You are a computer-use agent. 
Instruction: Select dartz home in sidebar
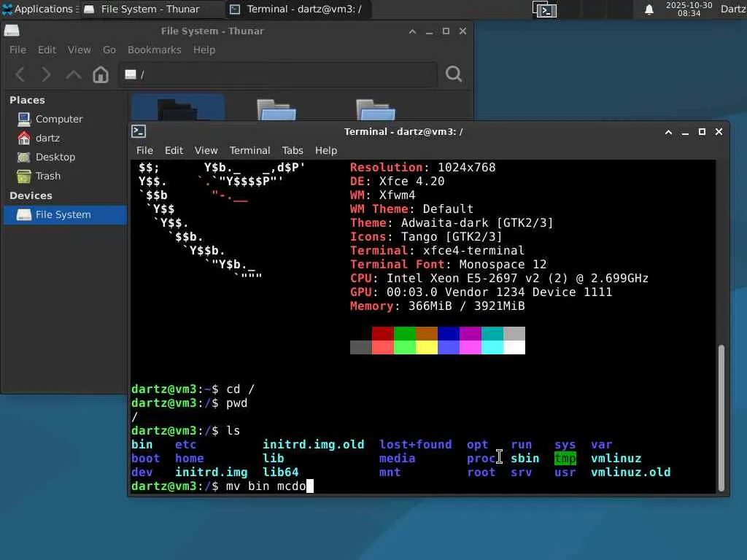click(x=65, y=138)
